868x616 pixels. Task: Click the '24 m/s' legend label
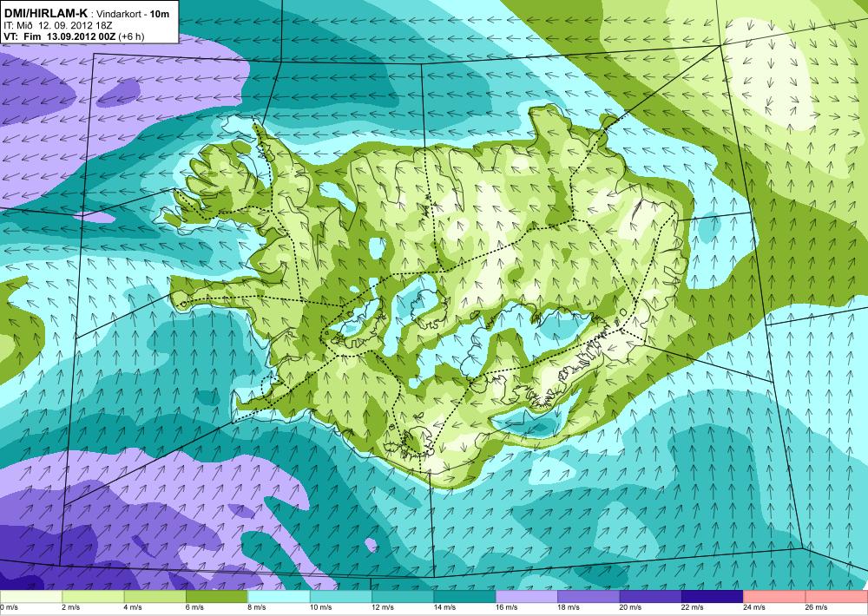click(756, 607)
